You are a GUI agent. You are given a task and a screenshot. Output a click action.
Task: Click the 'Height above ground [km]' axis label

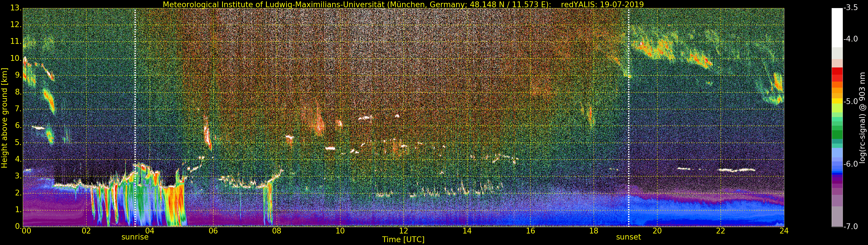[4, 118]
